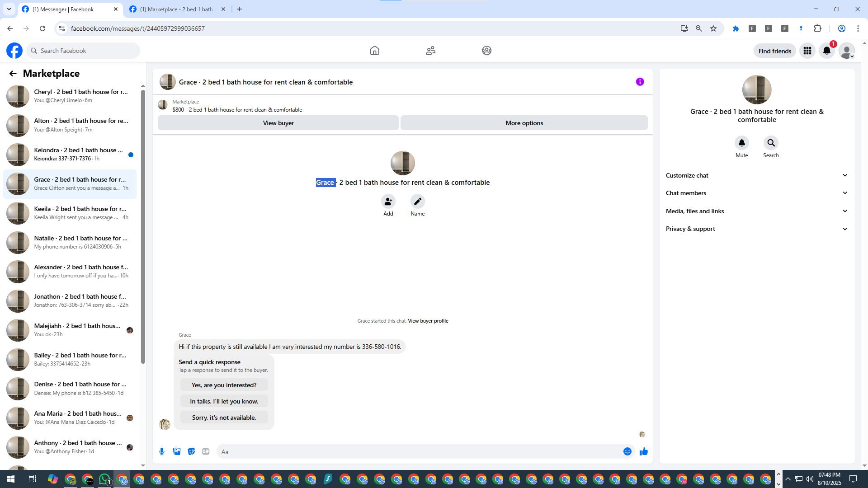The height and width of the screenshot is (488, 868).
Task: Click the purple conversation info icon
Action: (x=640, y=82)
